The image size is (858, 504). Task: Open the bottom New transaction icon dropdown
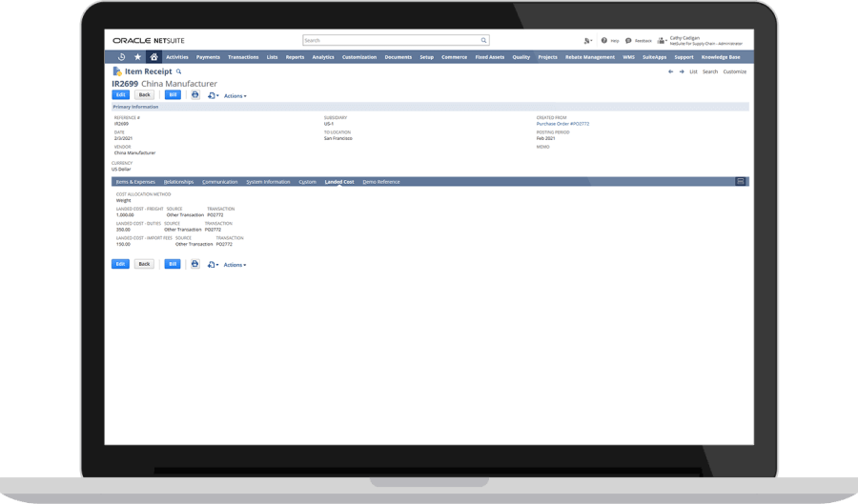tap(213, 265)
